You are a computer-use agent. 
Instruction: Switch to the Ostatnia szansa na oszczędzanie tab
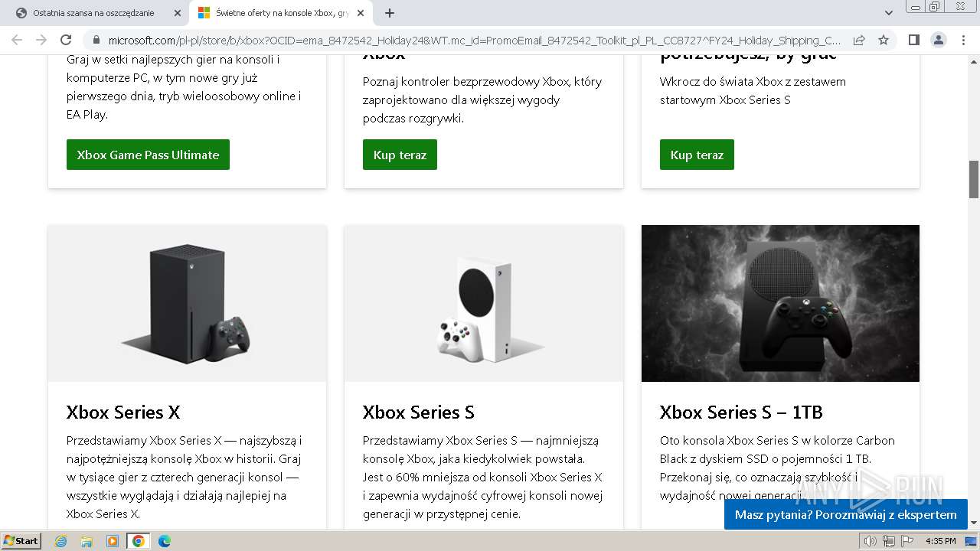[92, 13]
